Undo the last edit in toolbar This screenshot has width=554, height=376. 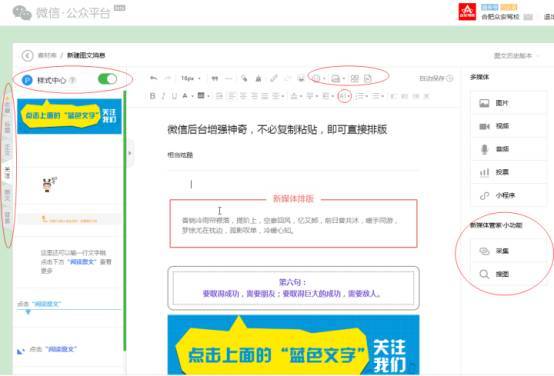pos(153,78)
